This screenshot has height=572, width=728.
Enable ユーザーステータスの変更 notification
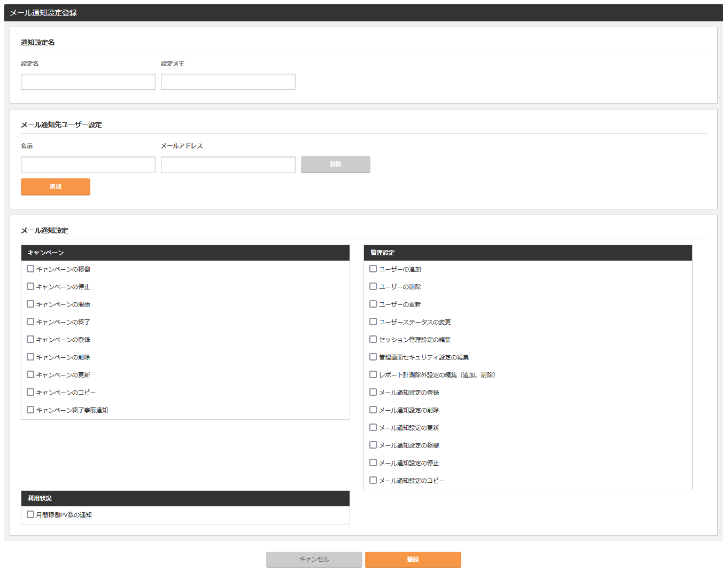tap(373, 322)
